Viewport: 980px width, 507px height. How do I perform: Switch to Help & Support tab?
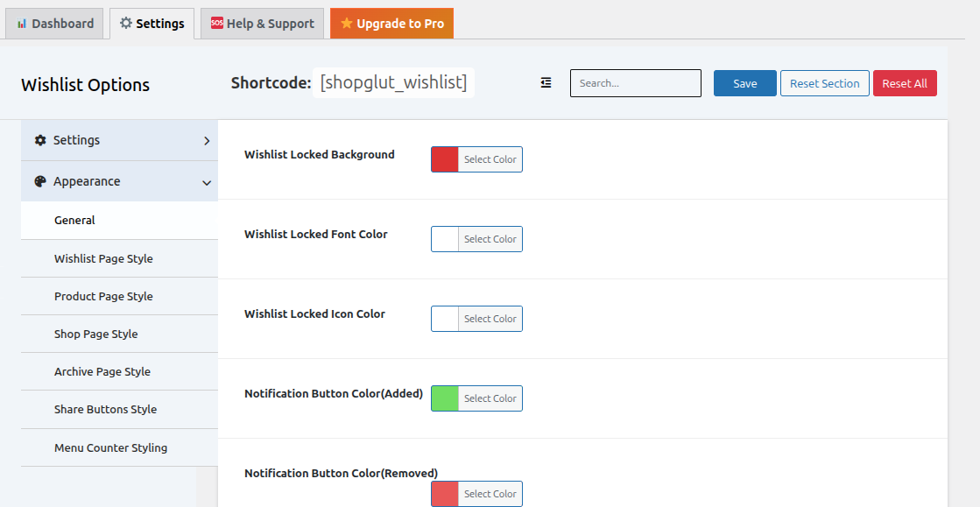coord(263,23)
